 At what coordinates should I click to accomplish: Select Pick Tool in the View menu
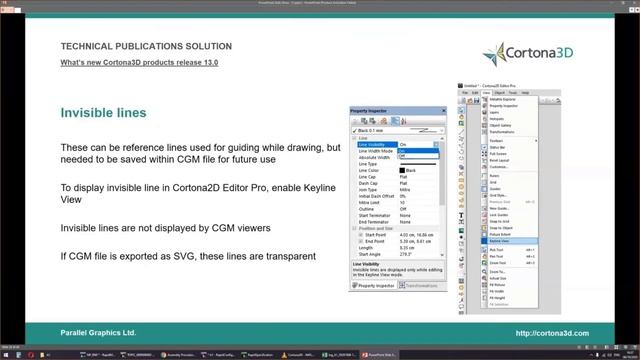509,250
